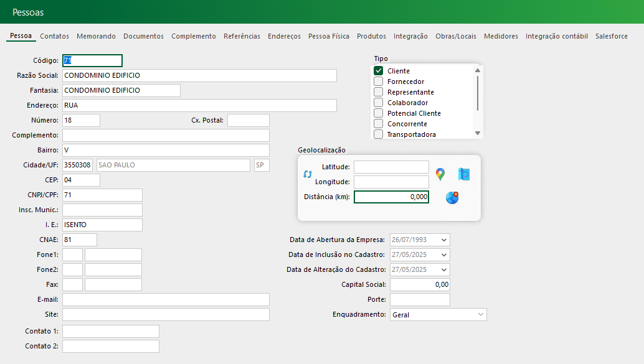
Task: Focus the Insc. Munic. field
Action: [102, 210]
